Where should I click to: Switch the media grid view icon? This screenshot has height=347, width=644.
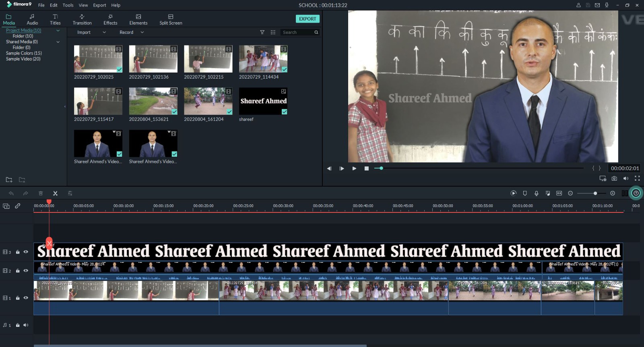273,32
